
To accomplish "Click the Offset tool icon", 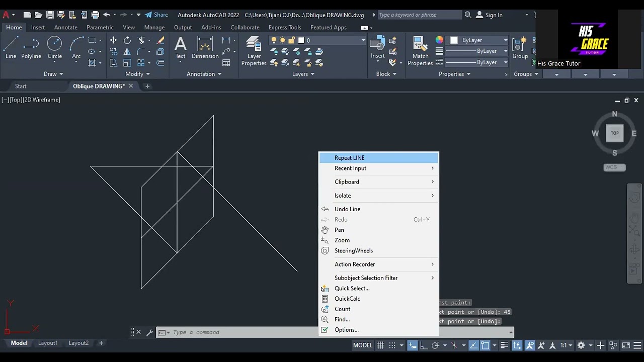I will [160, 63].
